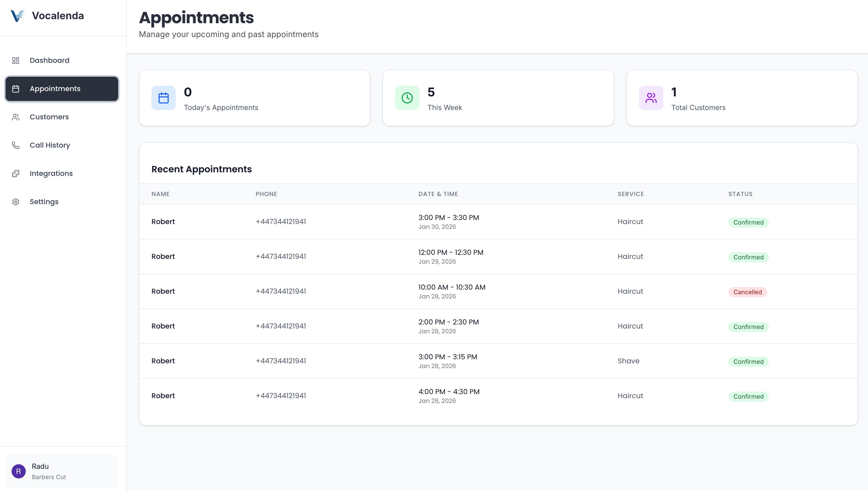Click the Dashboard grid icon

click(x=15, y=60)
